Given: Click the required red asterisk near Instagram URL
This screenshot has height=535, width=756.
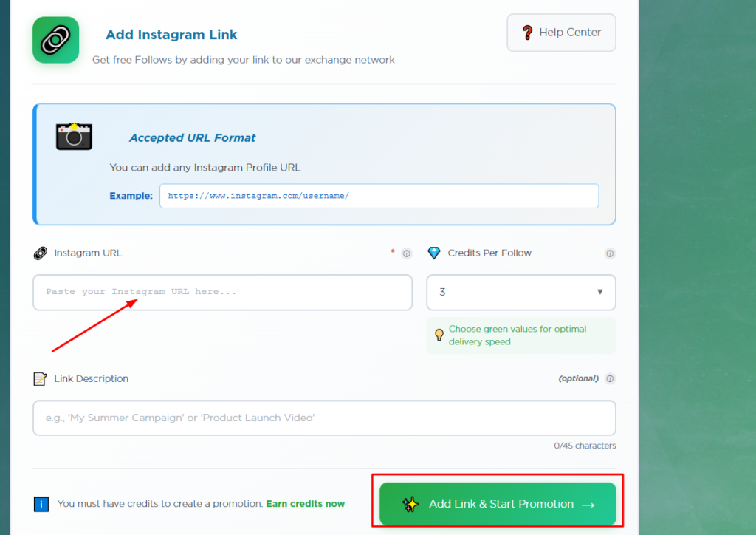Looking at the screenshot, I should [x=392, y=251].
